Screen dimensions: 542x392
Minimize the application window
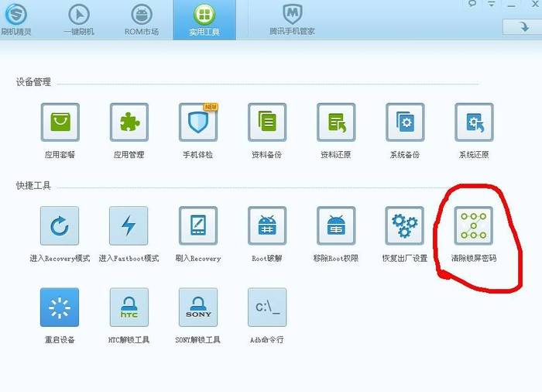(512, 5)
